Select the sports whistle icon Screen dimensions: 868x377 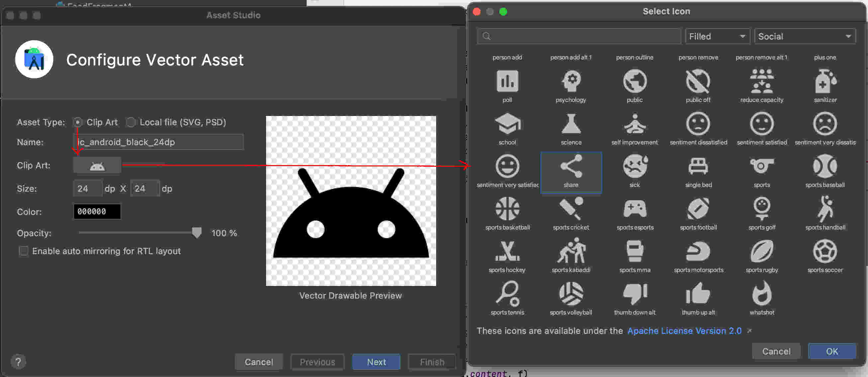[x=761, y=165]
